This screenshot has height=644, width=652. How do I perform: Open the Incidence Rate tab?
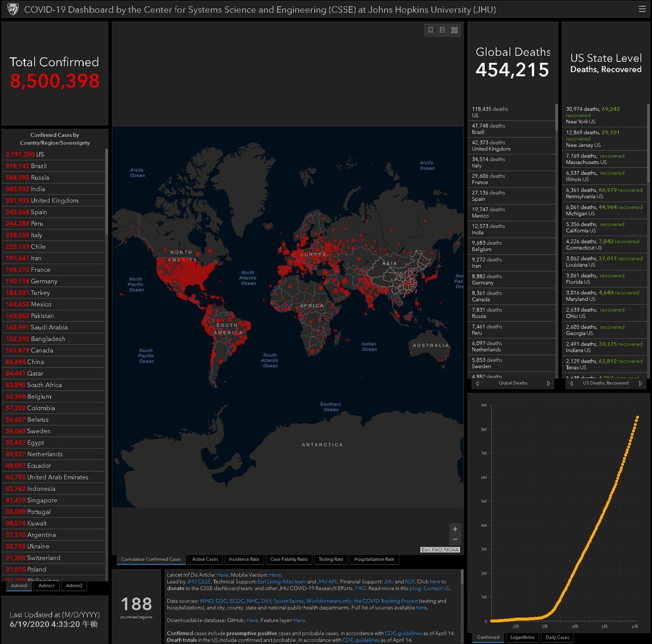pos(244,559)
